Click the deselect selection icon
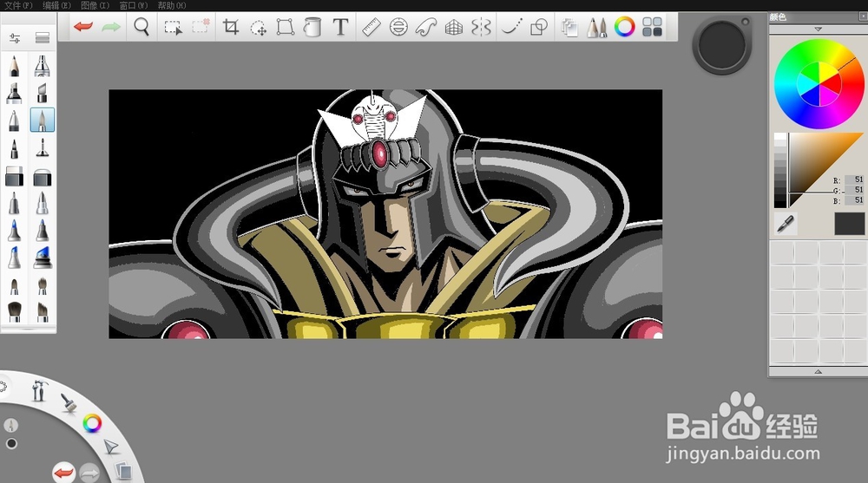The image size is (868, 483). pos(201,27)
